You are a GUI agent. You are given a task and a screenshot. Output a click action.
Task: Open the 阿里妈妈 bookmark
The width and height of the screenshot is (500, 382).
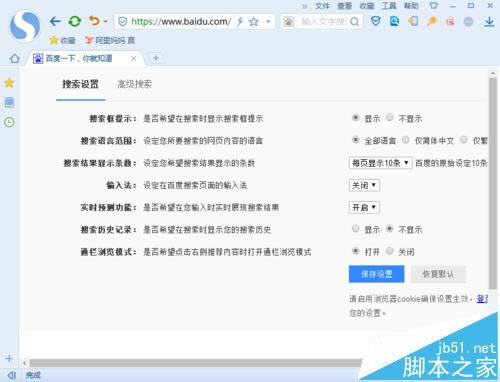point(110,40)
